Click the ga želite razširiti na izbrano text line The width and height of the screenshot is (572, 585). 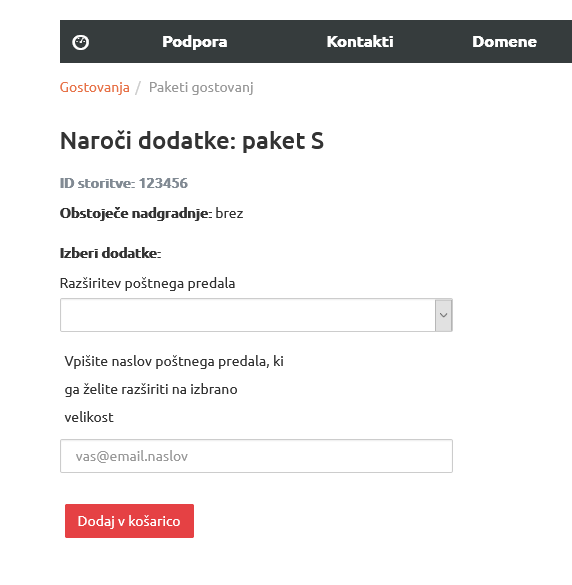click(x=151, y=390)
